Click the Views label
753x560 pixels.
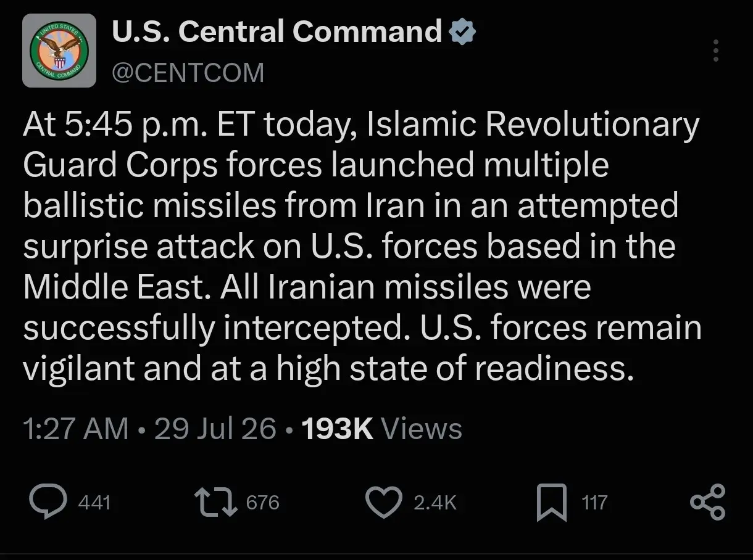[422, 429]
